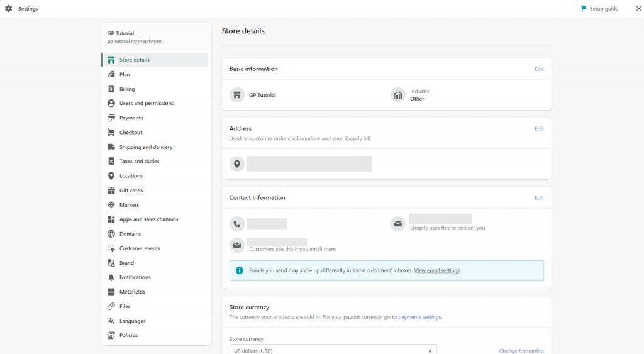Click the Files paperclip icon
Viewport: 644px width, 354px height.
click(x=111, y=306)
